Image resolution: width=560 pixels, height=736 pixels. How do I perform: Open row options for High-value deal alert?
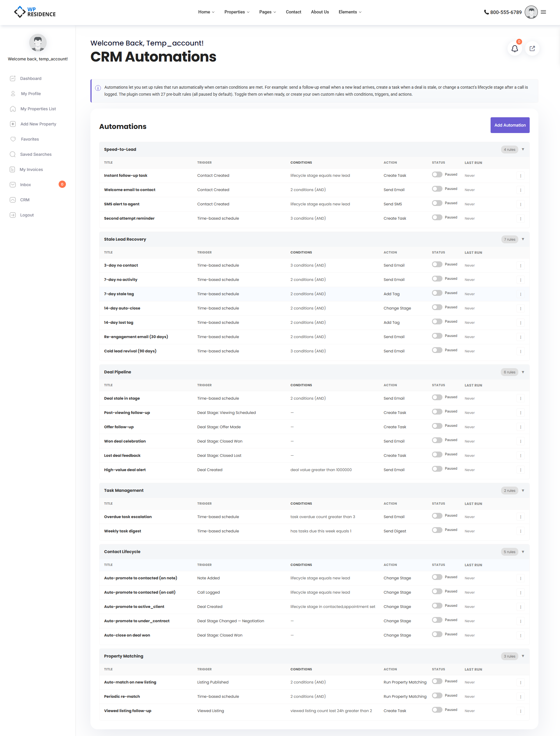(520, 470)
